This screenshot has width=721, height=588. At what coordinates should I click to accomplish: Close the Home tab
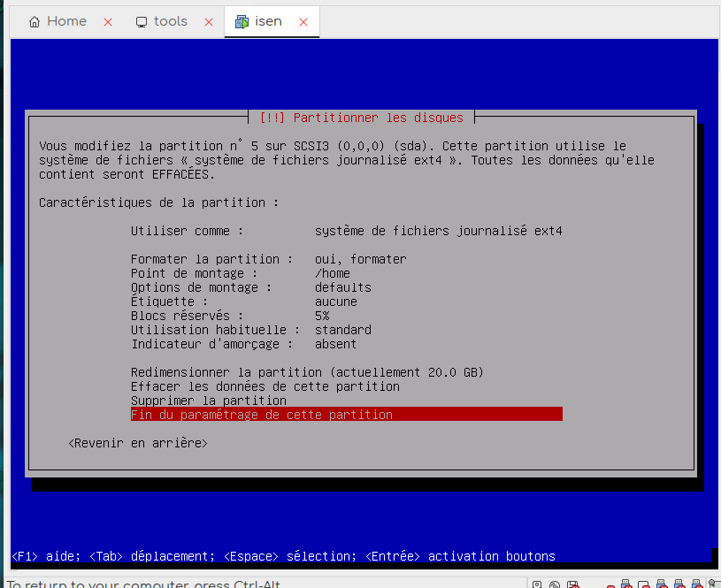point(108,22)
